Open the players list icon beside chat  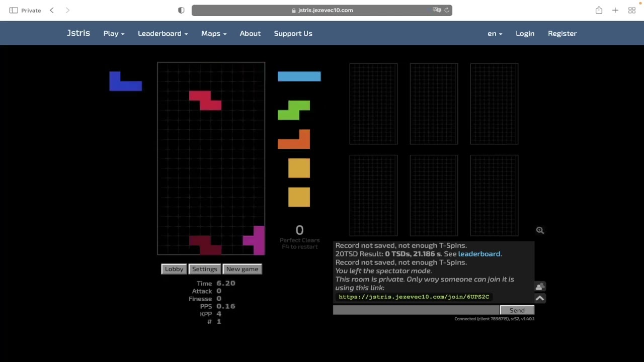pos(540,287)
